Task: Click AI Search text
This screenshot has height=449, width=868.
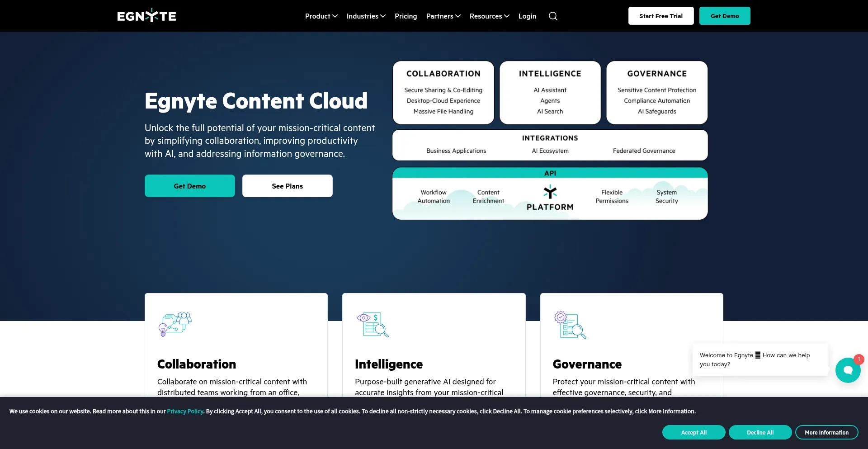Action: point(550,111)
